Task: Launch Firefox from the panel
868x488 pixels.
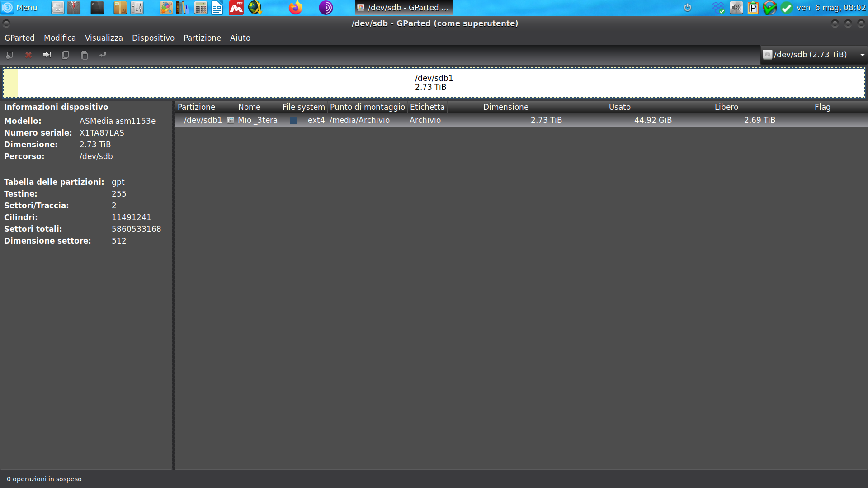Action: pos(295,8)
